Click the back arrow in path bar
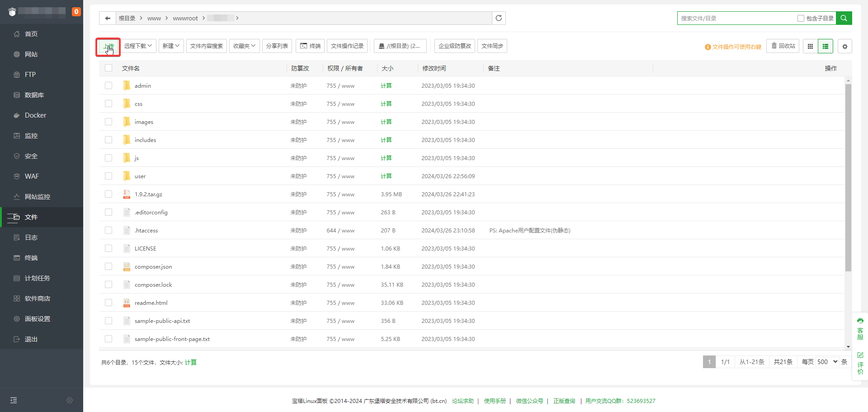 pyautogui.click(x=108, y=18)
